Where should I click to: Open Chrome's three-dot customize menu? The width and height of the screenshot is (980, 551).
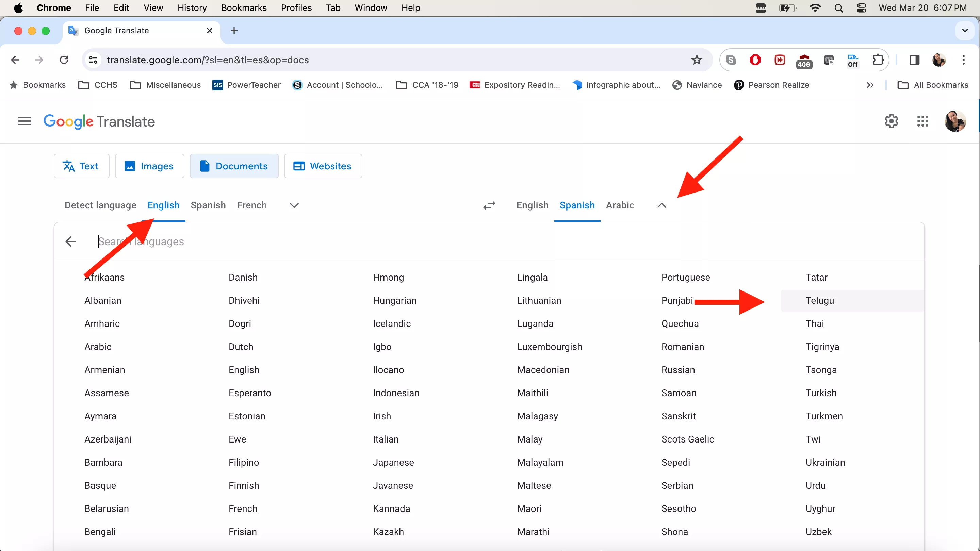(x=964, y=60)
